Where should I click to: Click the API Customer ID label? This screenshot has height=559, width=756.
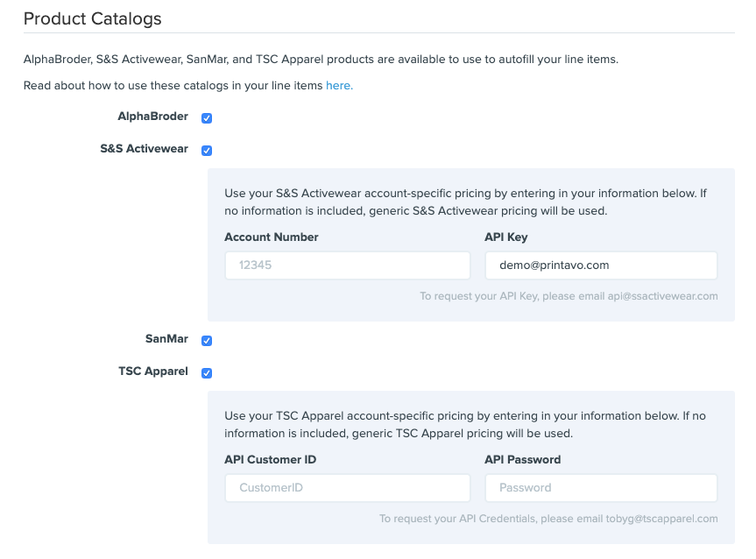coord(271,459)
